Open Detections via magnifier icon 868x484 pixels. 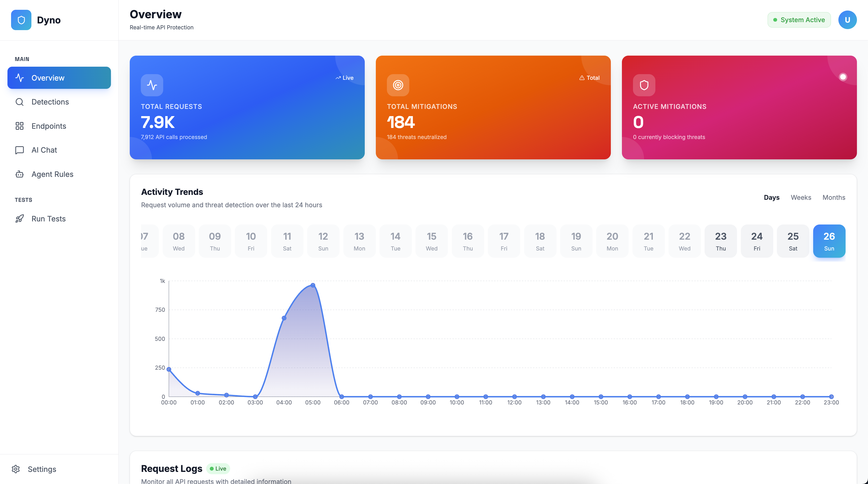(20, 102)
